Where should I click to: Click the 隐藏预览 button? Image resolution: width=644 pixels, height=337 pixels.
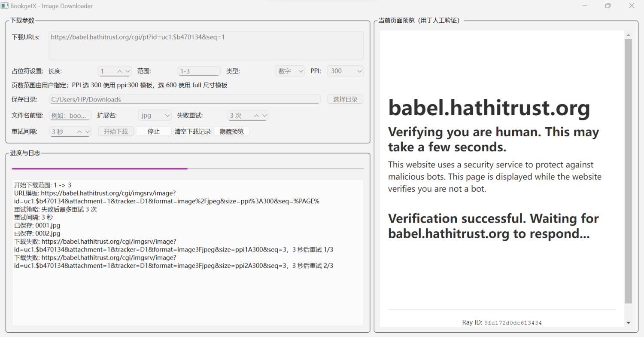[231, 132]
